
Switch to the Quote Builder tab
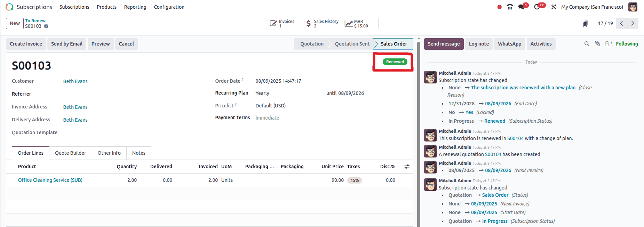[71, 153]
